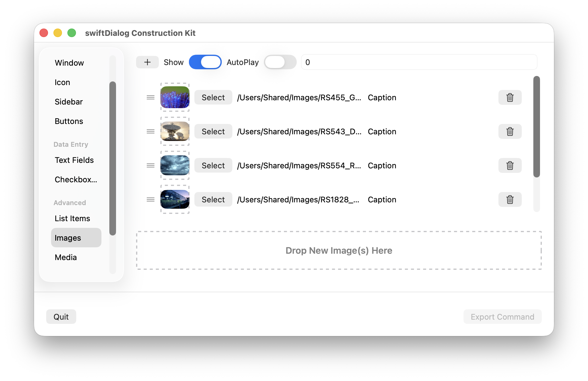
Task: Click trash icon for RS1828 image
Action: coord(510,200)
